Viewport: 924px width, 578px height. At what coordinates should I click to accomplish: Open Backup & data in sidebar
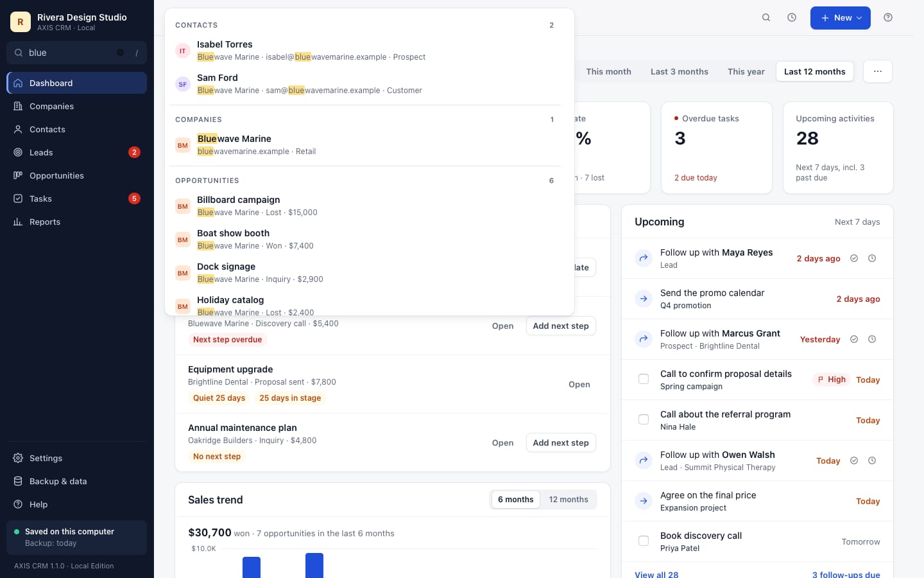[x=76, y=481]
